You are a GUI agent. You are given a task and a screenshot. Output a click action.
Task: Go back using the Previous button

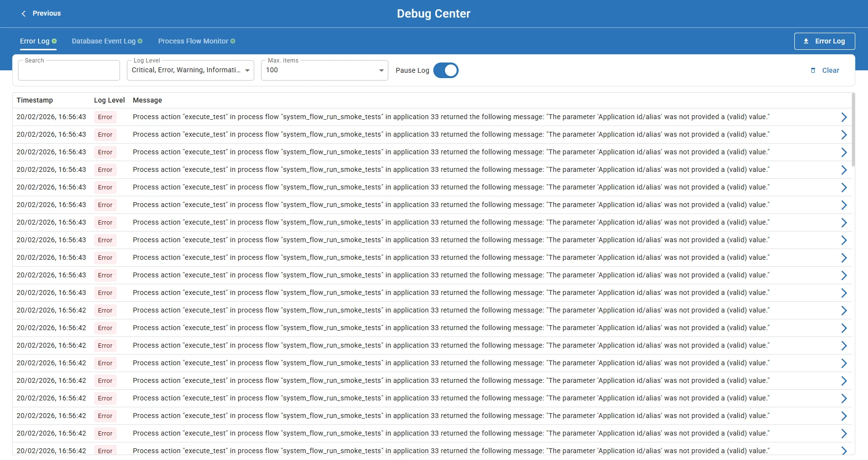pyautogui.click(x=40, y=14)
